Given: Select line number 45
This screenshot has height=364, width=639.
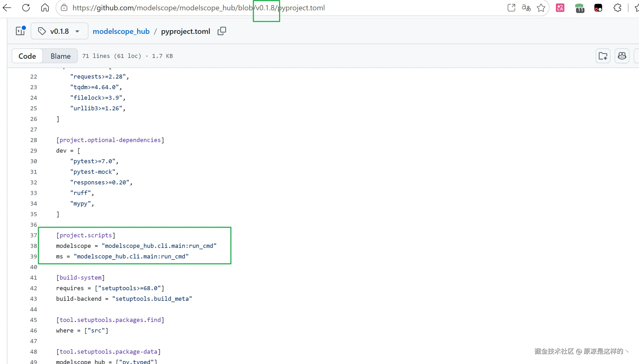Looking at the screenshot, I should click(34, 320).
